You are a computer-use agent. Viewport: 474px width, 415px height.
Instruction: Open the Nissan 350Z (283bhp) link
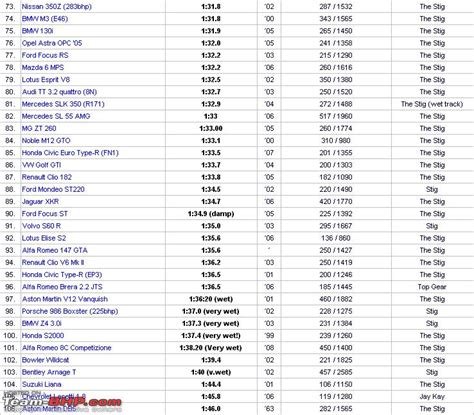click(x=56, y=6)
